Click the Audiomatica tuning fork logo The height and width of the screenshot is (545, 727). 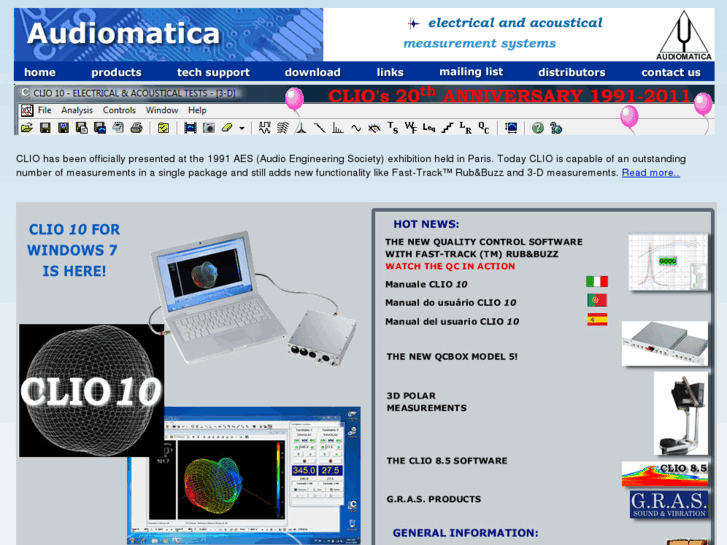click(x=683, y=35)
